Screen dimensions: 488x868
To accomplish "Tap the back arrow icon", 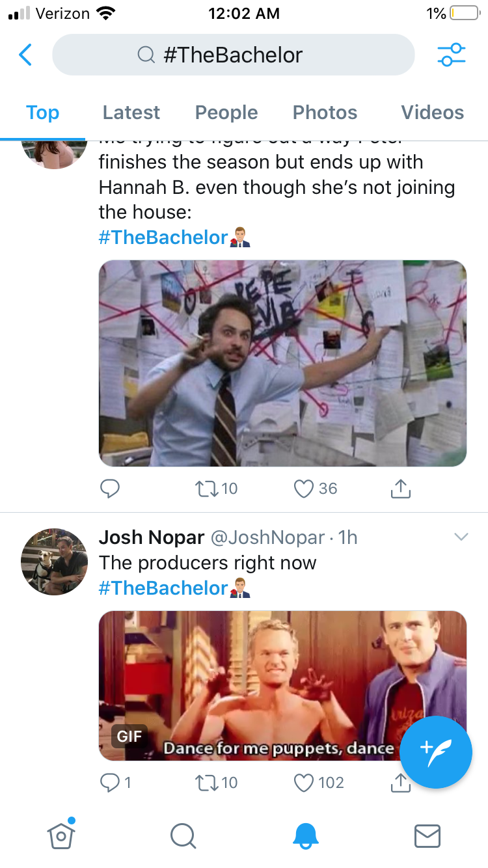I will [x=25, y=55].
